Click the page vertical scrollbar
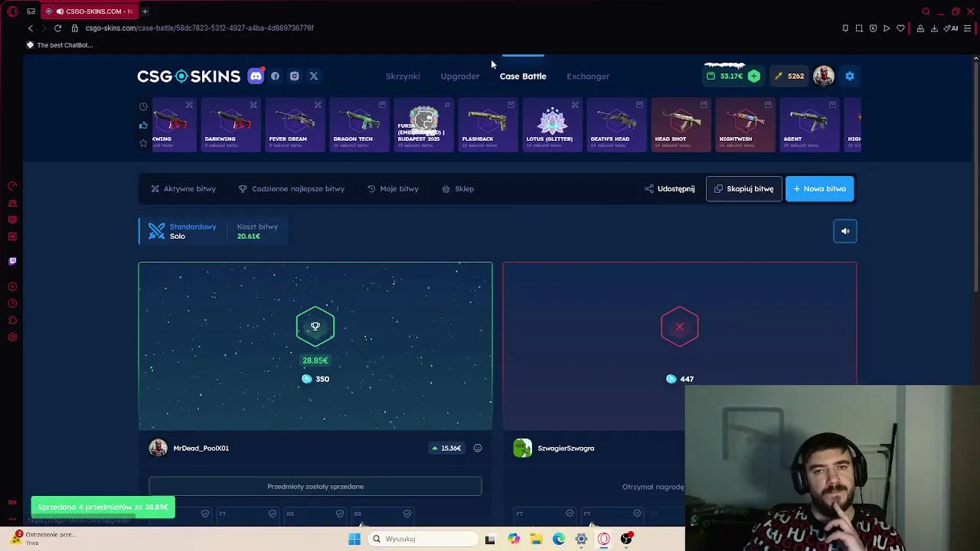 tap(975, 176)
